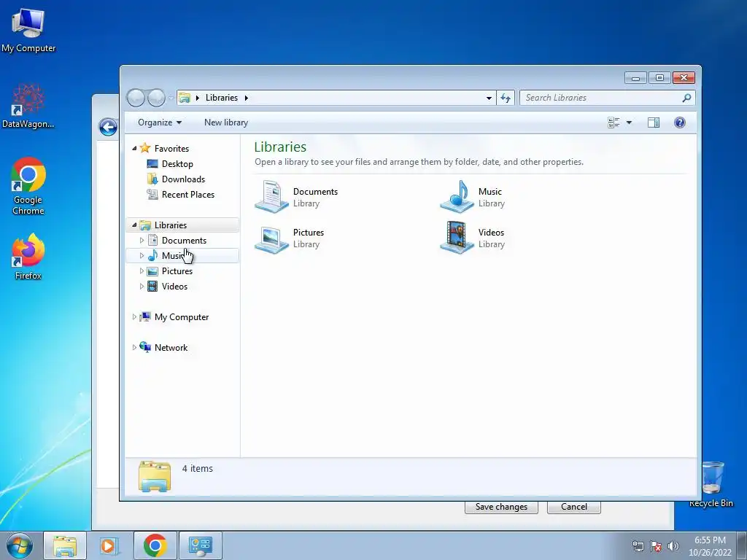Click the Libraries folder icon in details pane
Viewport: 747px width, 560px height.
[x=155, y=475]
